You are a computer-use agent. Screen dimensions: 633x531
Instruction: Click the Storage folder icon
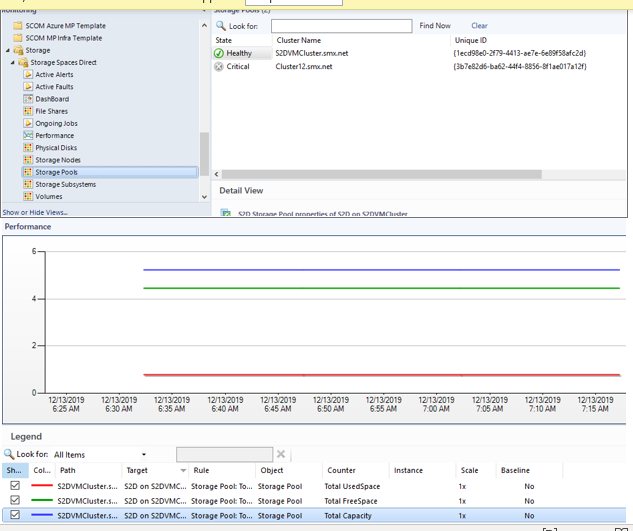[x=18, y=50]
